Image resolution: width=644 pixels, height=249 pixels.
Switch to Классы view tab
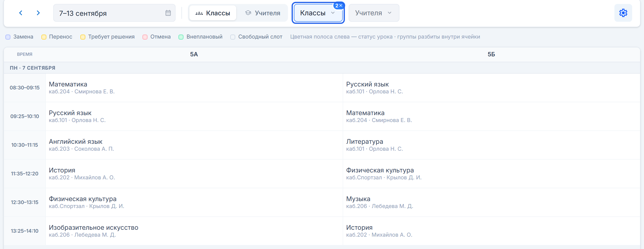pos(213,13)
